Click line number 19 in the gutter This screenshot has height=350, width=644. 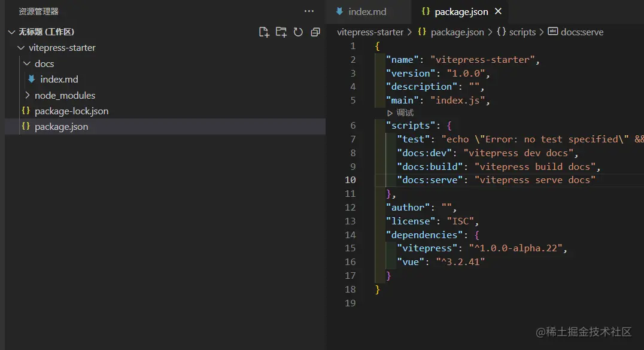[350, 303]
